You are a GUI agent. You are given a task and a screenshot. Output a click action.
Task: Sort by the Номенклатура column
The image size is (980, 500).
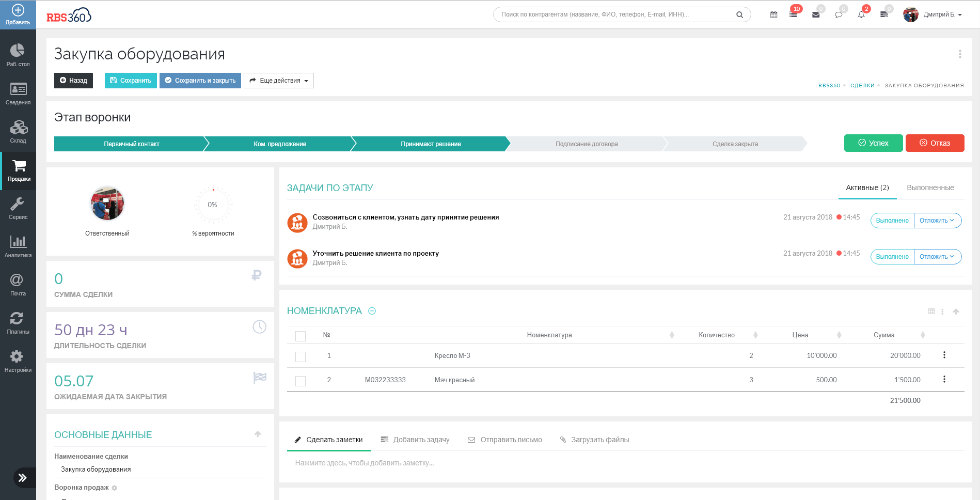[672, 335]
